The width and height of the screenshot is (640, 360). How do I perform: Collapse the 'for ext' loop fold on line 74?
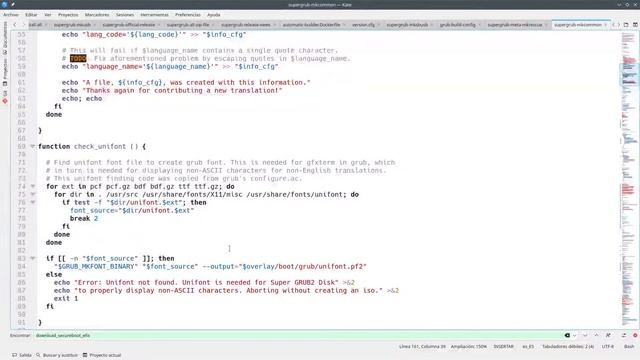tap(33, 187)
